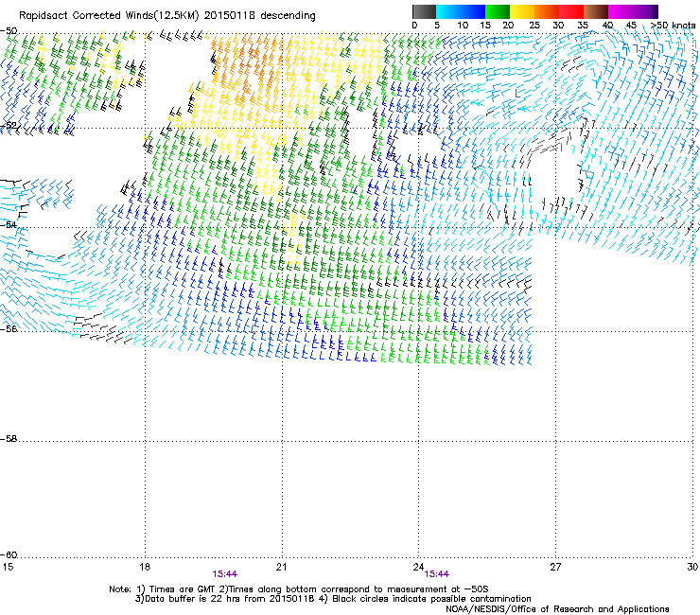Click the gray 0-5 knots color swatch
Screen dimensions: 700x615
[424, 11]
